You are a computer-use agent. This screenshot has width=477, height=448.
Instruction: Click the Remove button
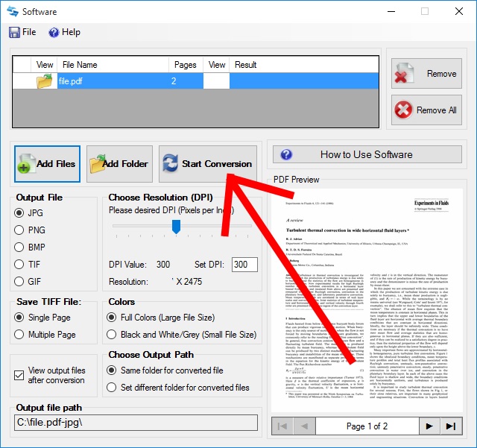click(426, 73)
